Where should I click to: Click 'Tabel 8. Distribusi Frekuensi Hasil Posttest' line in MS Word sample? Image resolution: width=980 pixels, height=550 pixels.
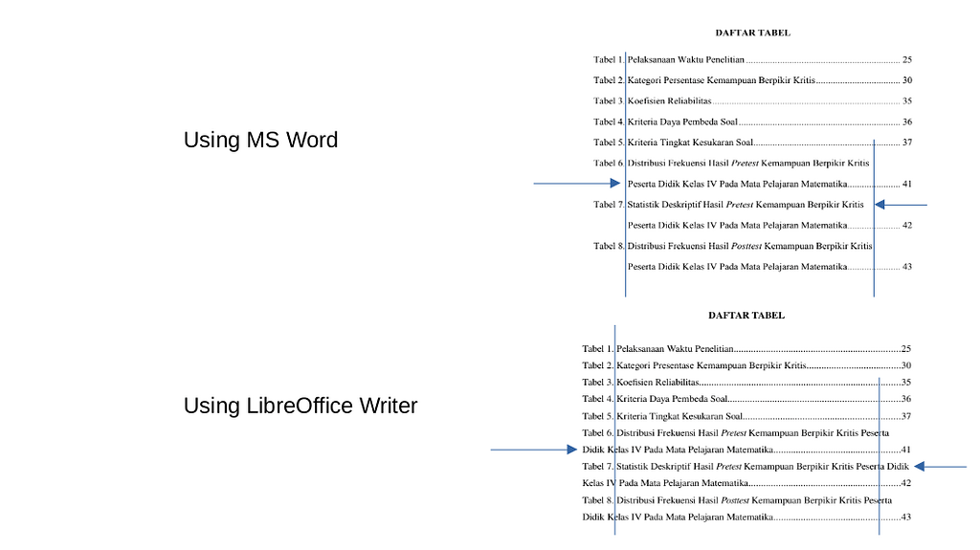coord(732,246)
